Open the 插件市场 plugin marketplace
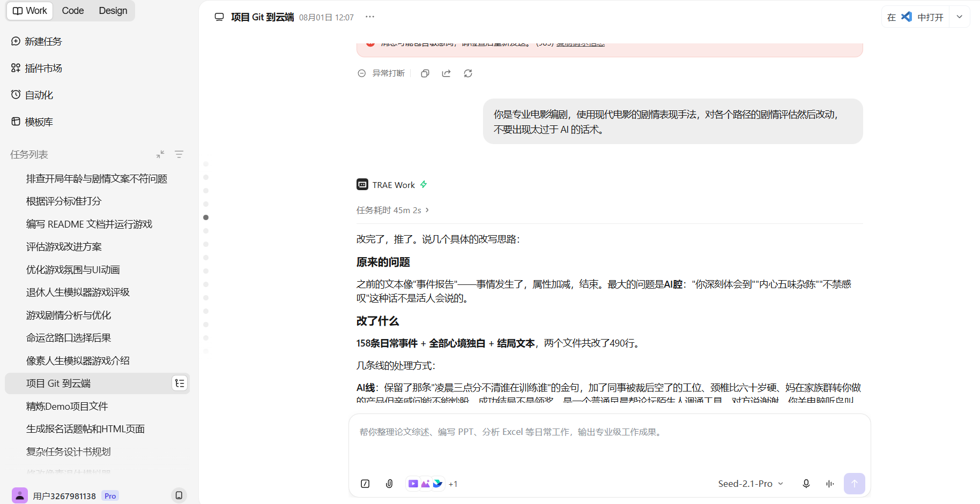 point(36,68)
